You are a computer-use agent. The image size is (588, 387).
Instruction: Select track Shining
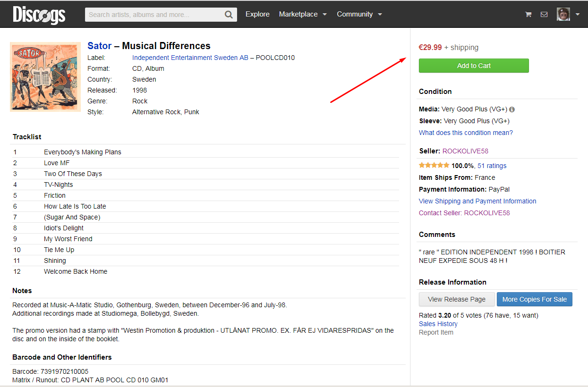[55, 261]
